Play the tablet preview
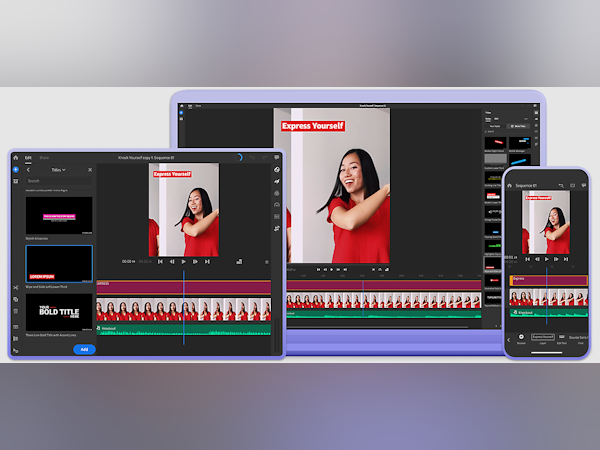The height and width of the screenshot is (450, 600). click(184, 262)
